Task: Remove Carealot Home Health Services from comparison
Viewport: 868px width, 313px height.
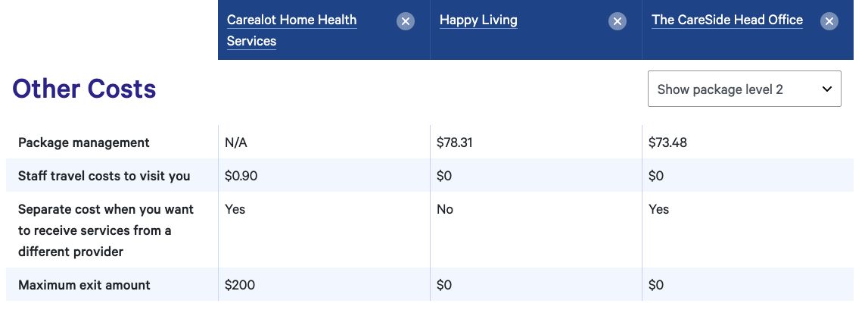Action: [405, 22]
